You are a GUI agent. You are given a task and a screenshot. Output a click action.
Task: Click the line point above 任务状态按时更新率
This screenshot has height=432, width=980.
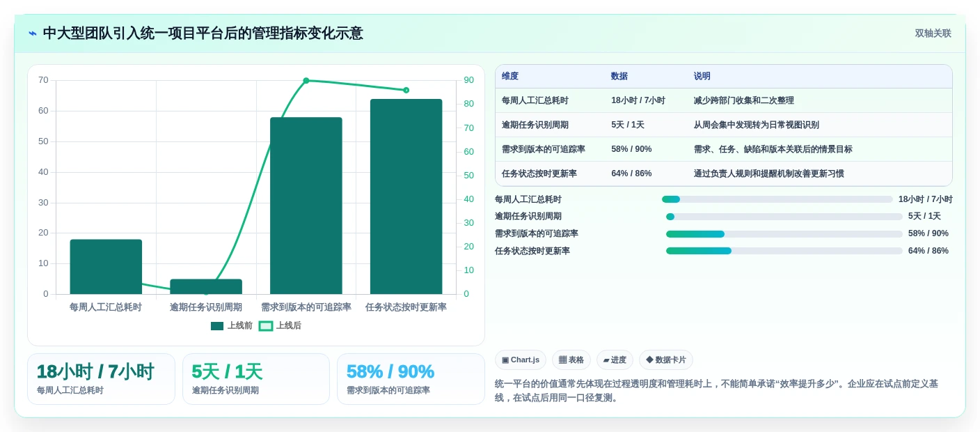tap(406, 90)
